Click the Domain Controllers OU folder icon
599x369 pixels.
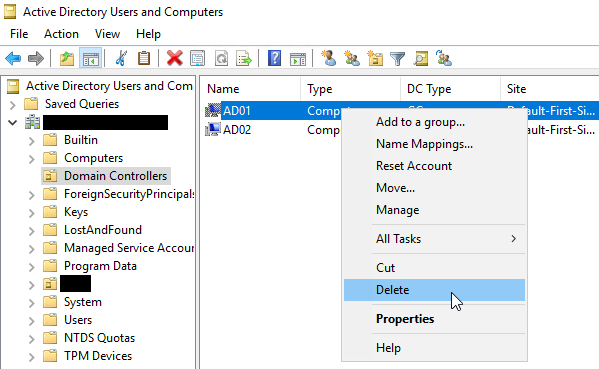(50, 176)
